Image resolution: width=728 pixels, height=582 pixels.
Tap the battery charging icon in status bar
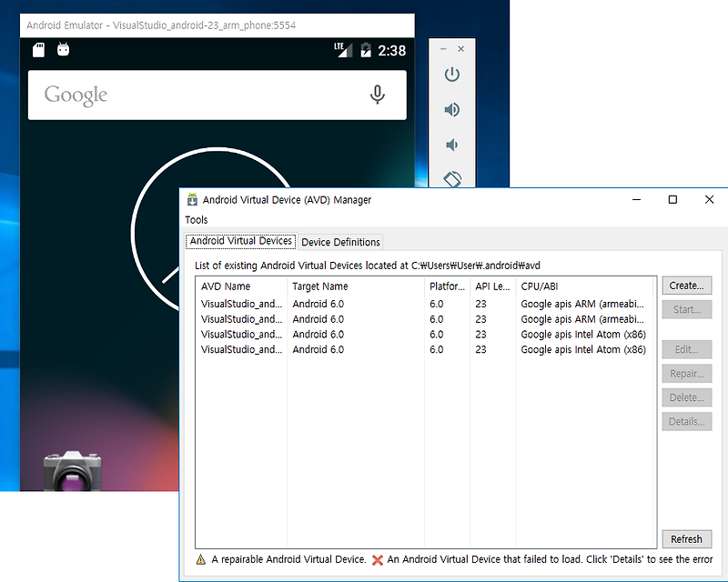pyautogui.click(x=366, y=50)
